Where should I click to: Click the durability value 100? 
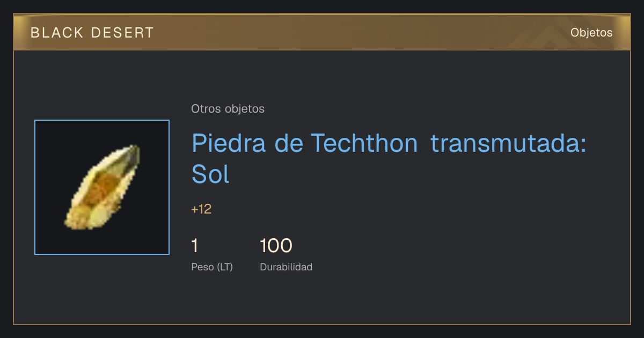(x=276, y=246)
